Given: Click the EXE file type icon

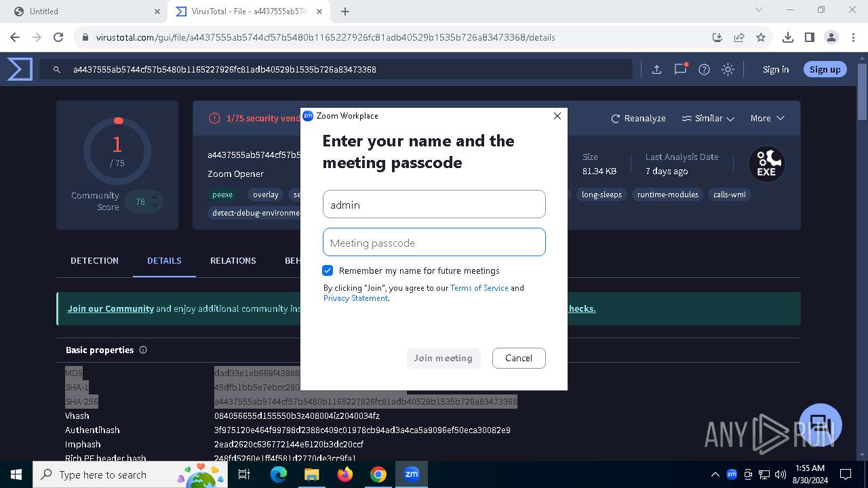Looking at the screenshot, I should [x=766, y=164].
